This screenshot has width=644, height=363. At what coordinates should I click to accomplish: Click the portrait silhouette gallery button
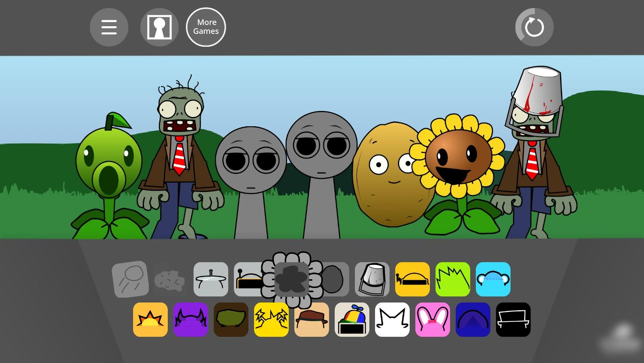point(159,27)
